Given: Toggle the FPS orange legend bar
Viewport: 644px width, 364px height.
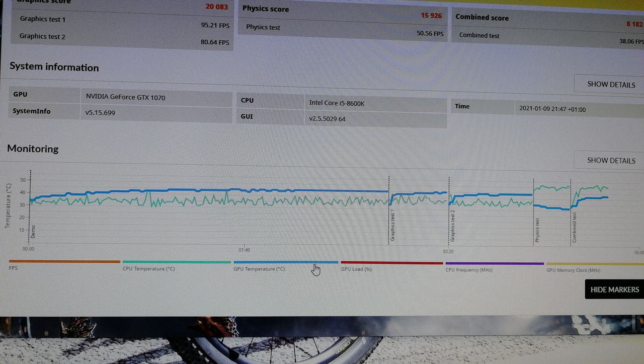Looking at the screenshot, I should click(64, 261).
